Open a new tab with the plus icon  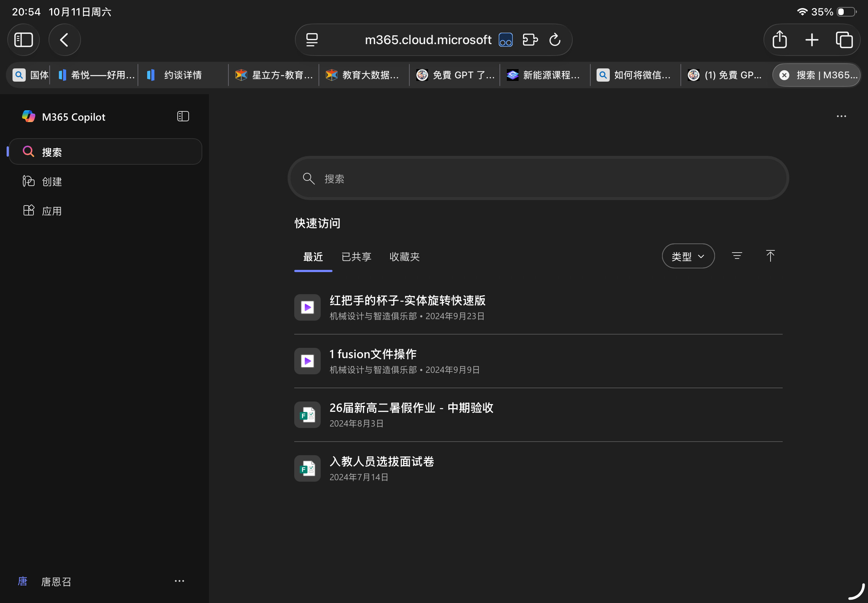812,40
